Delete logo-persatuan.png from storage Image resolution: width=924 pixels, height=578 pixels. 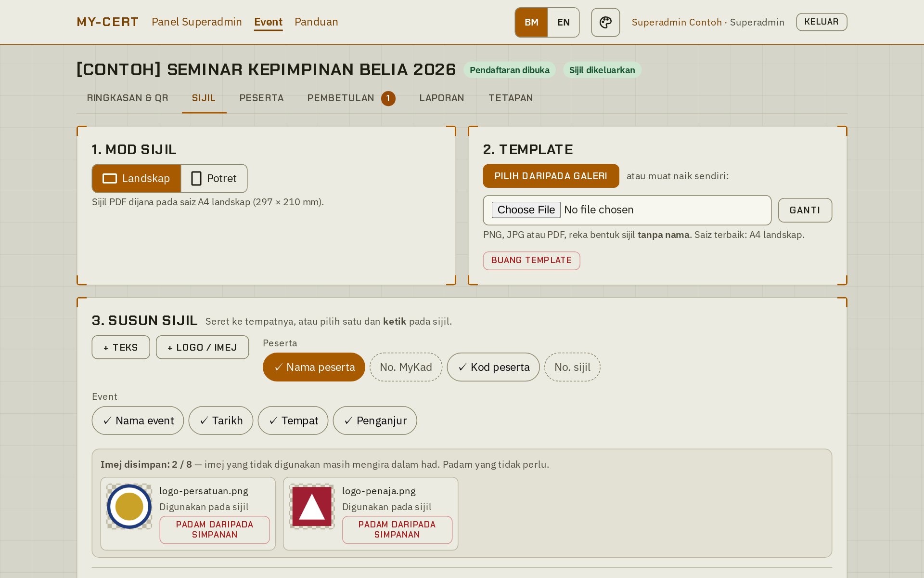[x=215, y=530]
